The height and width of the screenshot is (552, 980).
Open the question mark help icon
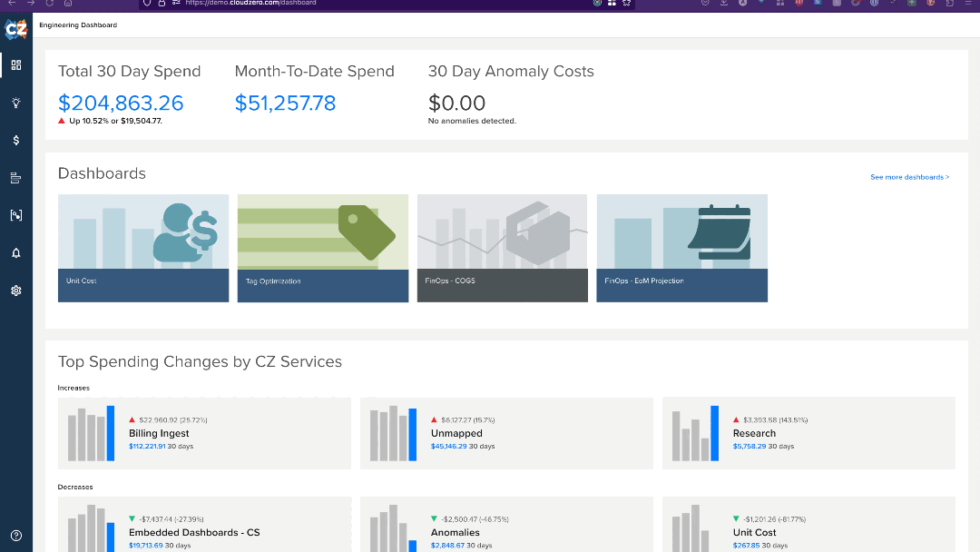16,536
